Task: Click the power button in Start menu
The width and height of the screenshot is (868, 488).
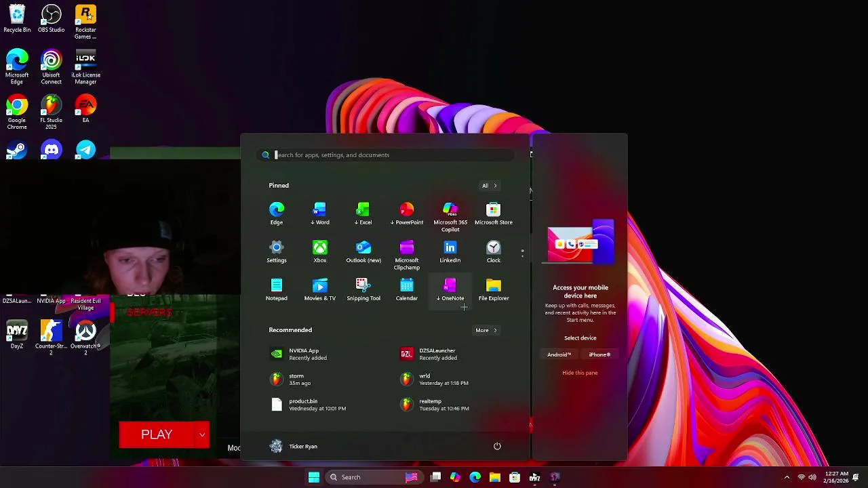Action: (497, 446)
